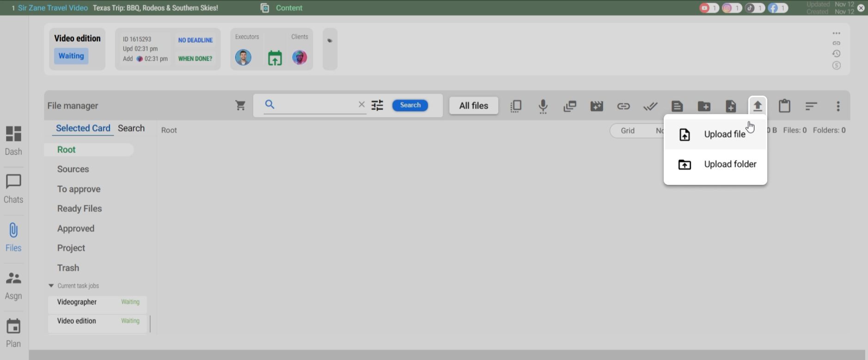
Task: Open Files in the left sidebar
Action: click(x=13, y=237)
